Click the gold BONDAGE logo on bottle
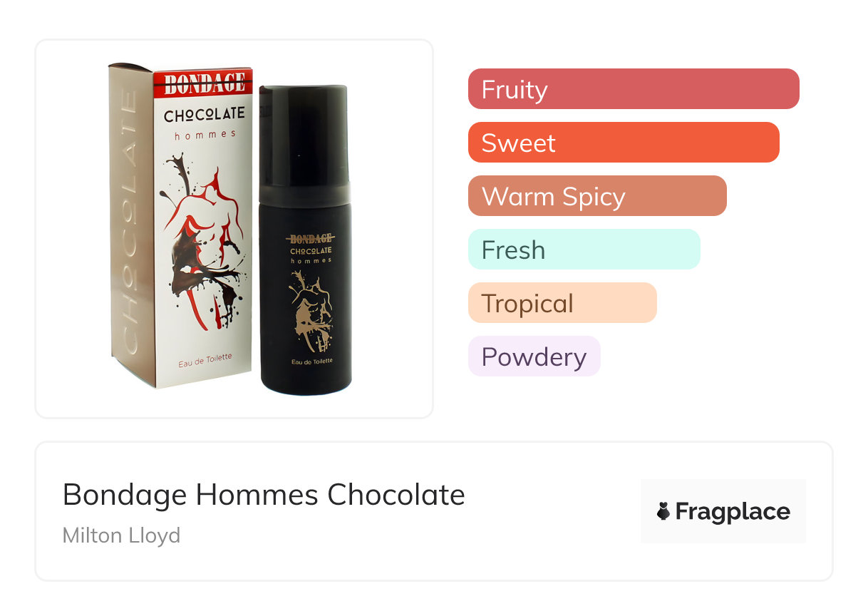The image size is (868, 616). tap(310, 239)
